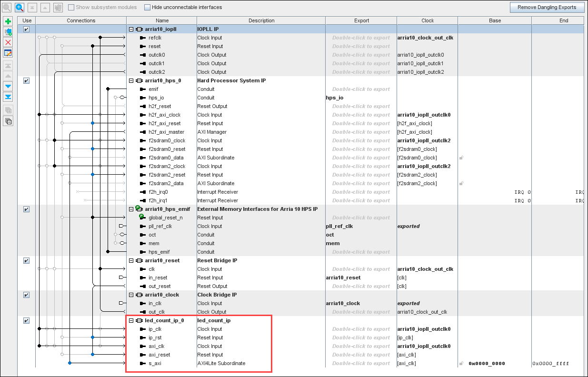This screenshot has width=588, height=377.
Task: Click the Export column header
Action: (361, 20)
